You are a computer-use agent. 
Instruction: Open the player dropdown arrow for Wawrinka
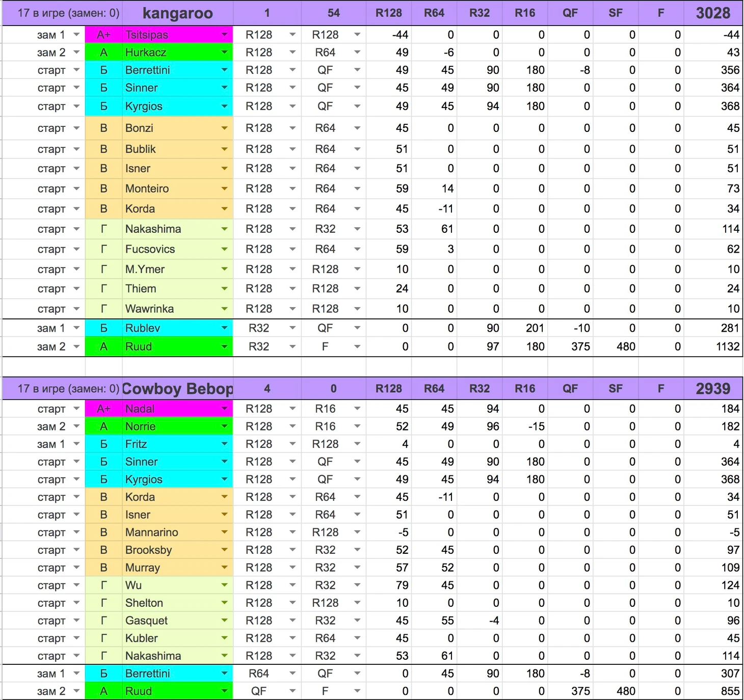point(224,309)
